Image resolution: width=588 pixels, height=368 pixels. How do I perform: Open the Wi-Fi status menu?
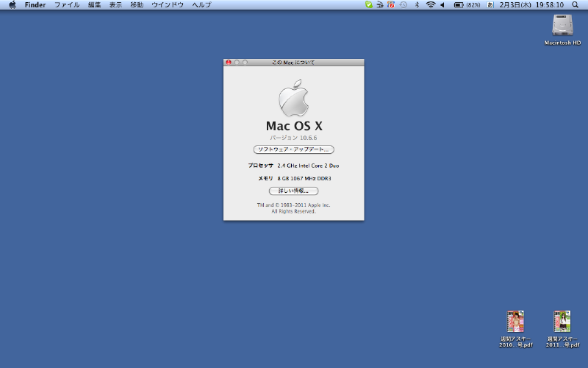[x=431, y=5]
